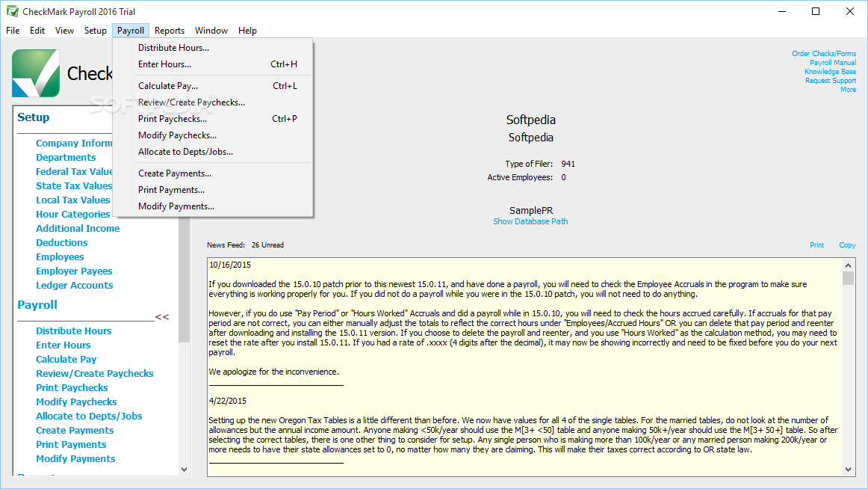Image resolution: width=868 pixels, height=489 pixels.
Task: Click the Request Support link
Action: coord(831,80)
